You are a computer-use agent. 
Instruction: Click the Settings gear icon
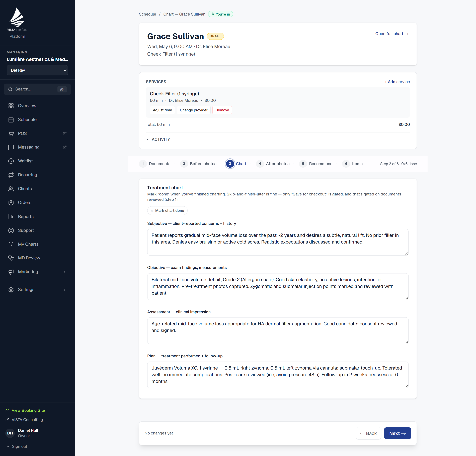coord(11,290)
